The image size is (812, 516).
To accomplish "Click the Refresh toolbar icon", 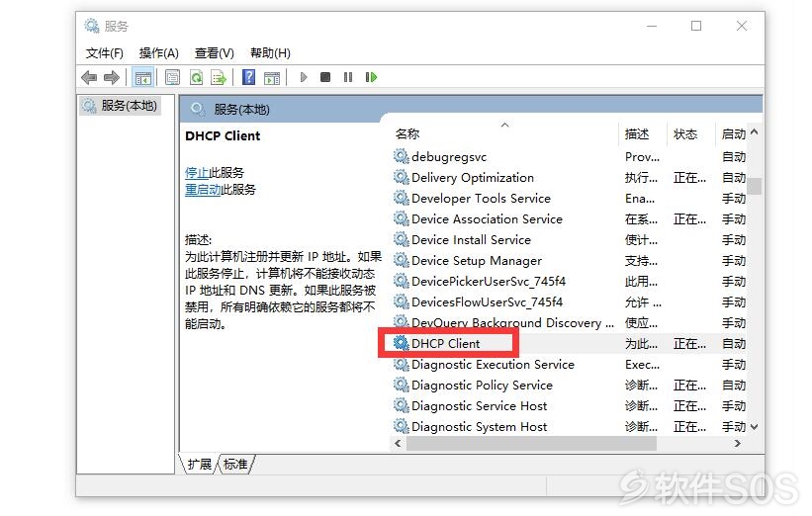I will (196, 78).
